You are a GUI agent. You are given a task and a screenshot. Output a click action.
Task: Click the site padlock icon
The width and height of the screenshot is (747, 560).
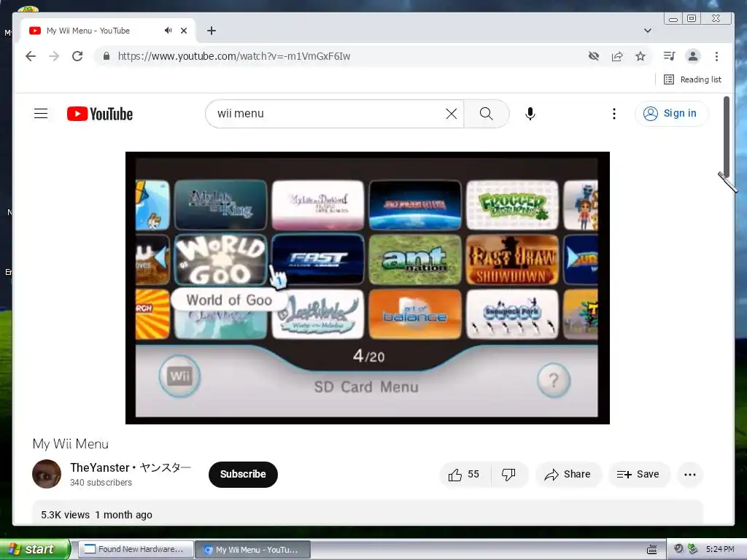(107, 56)
